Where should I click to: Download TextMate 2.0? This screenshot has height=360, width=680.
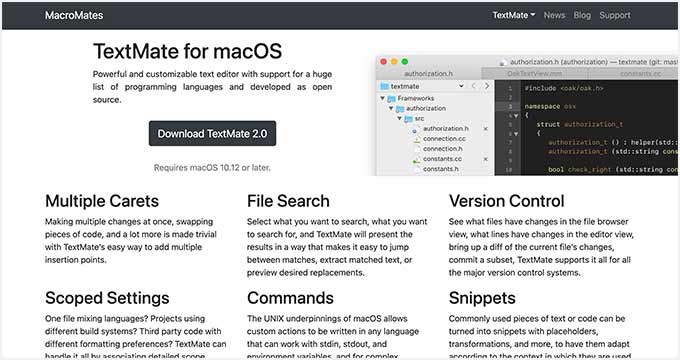coord(212,134)
